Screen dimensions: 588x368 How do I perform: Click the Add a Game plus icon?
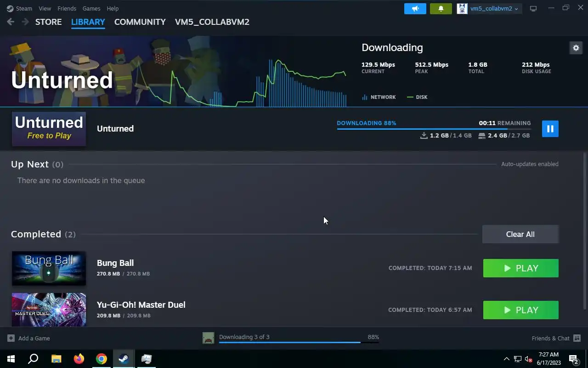click(11, 338)
